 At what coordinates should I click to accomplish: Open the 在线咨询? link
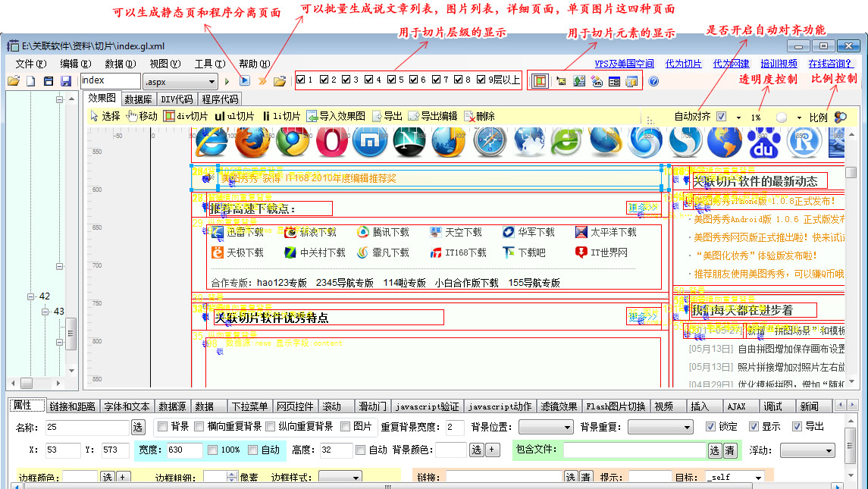[x=830, y=64]
